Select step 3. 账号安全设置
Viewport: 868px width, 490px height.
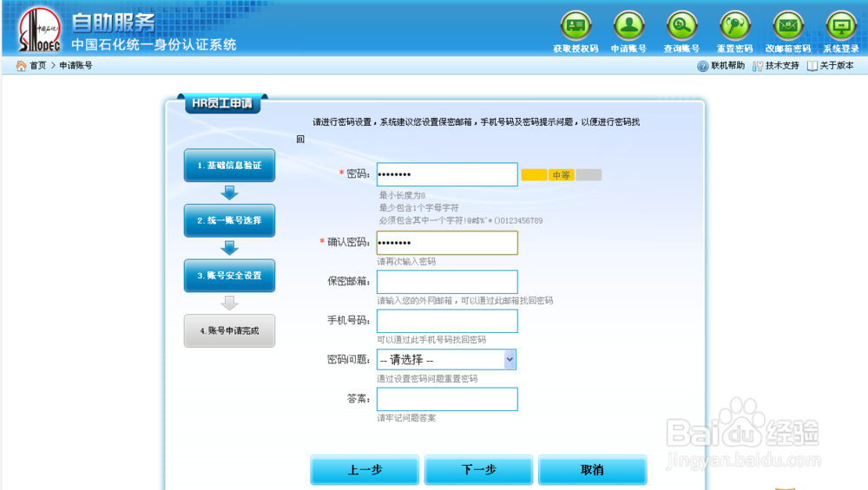(x=229, y=276)
